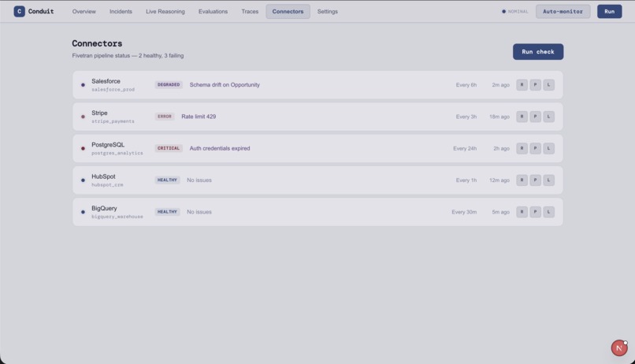Click the P button for PostgreSQL
635x364 pixels.
click(x=536, y=148)
